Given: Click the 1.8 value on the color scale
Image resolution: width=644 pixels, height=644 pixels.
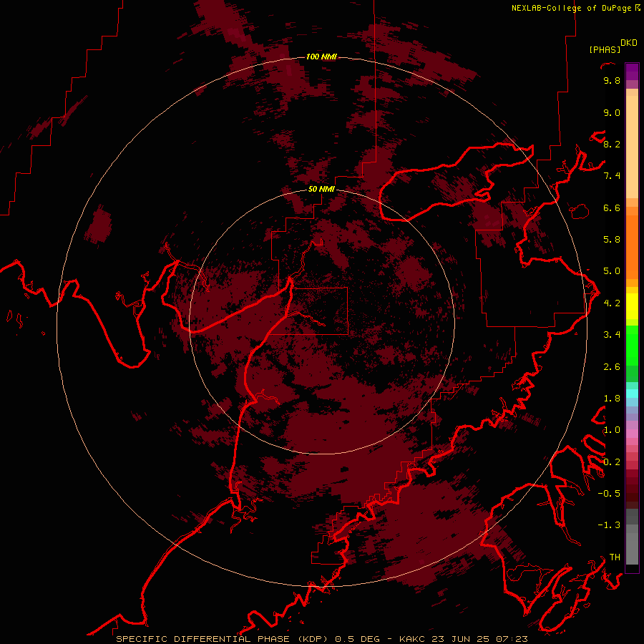Looking at the screenshot, I should pyautogui.click(x=612, y=399).
